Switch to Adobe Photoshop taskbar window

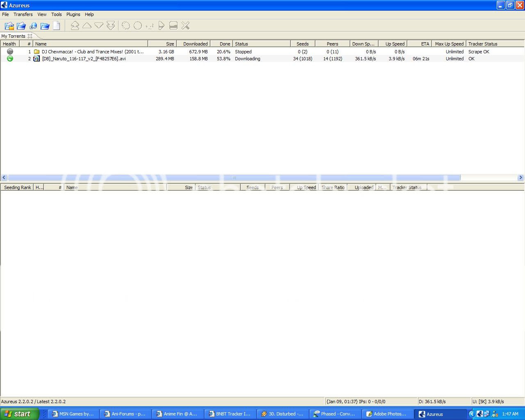coord(388,414)
